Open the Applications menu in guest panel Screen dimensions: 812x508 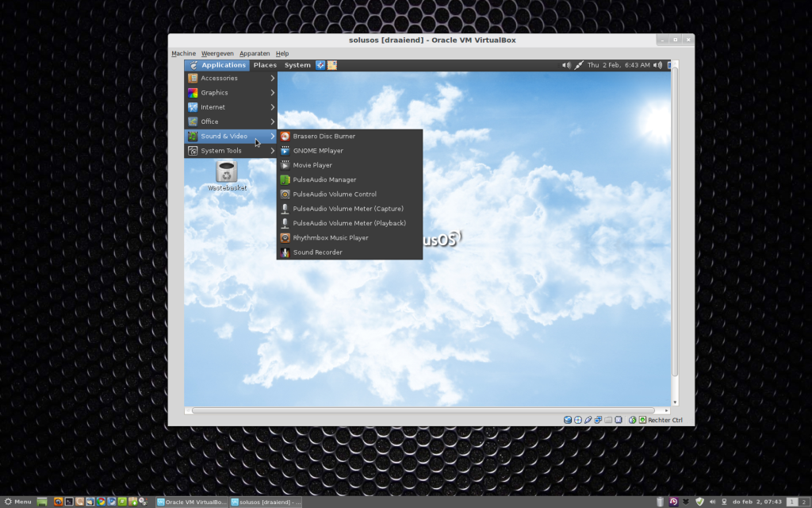(217, 65)
